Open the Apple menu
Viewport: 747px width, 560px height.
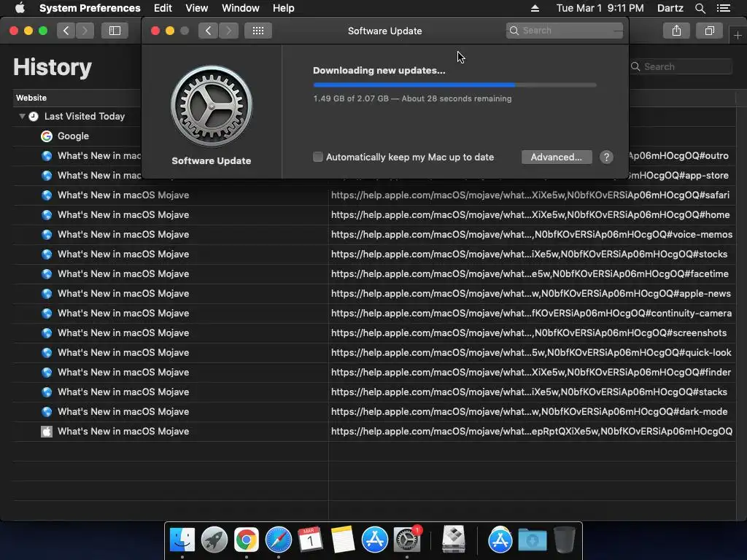20,8
